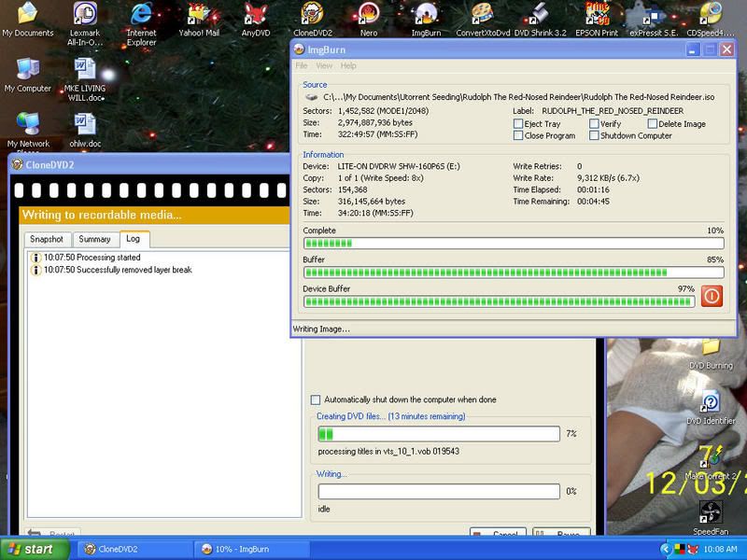Screen dimensions: 747x560
Task: Switch to the Snapshot tab in CloneDVD2
Action: [47, 239]
